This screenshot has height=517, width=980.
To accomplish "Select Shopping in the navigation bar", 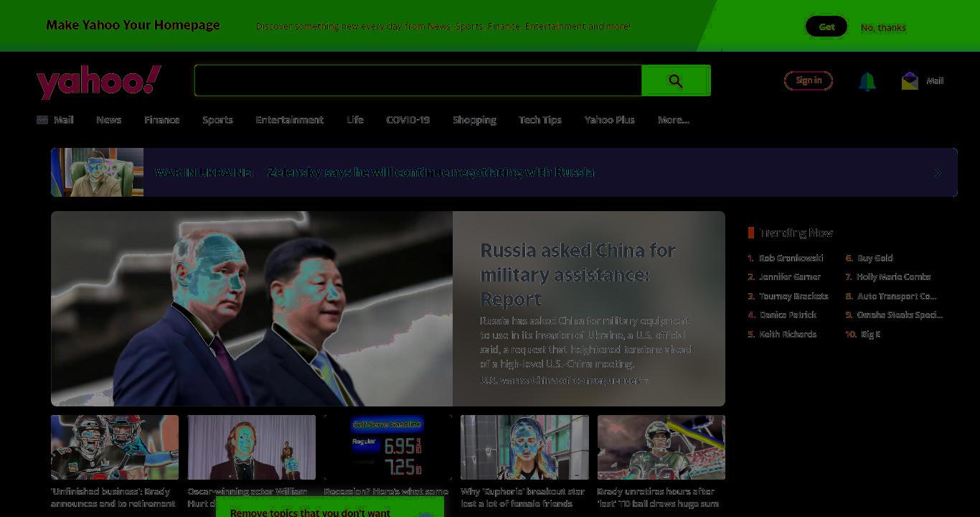I will (474, 120).
